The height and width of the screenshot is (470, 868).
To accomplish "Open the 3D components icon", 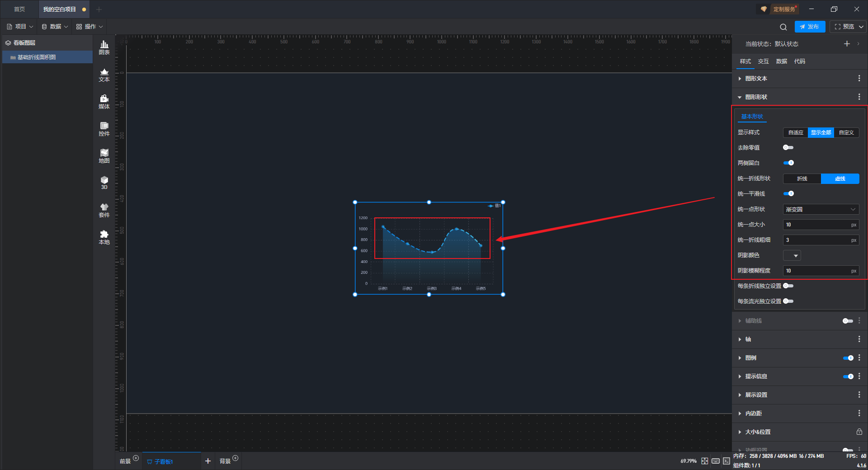I will coord(104,183).
